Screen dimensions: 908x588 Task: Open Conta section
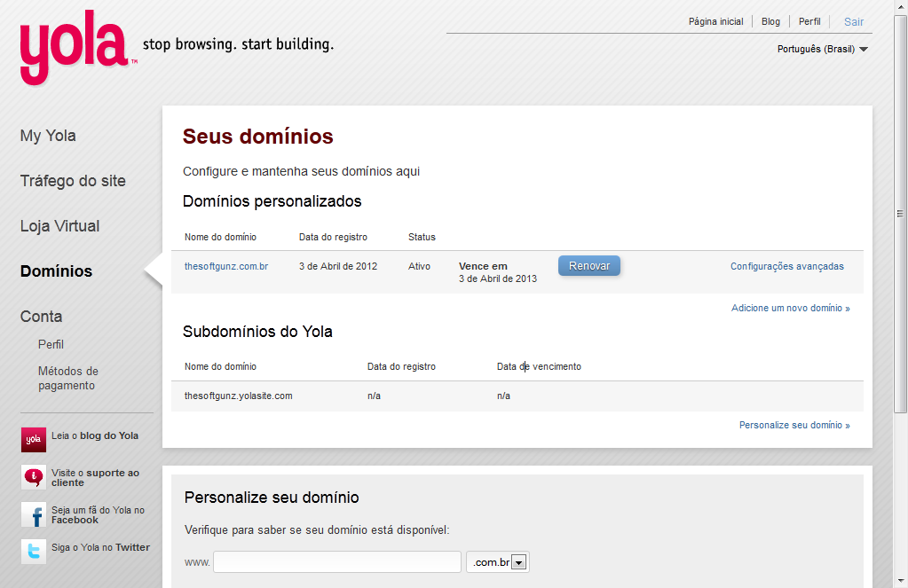(41, 316)
